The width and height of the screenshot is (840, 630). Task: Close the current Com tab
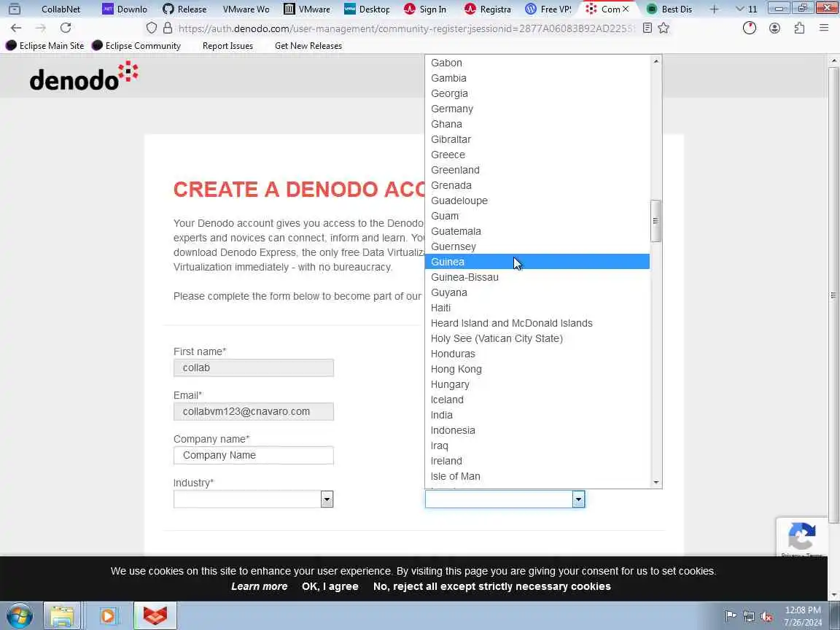coord(626,9)
